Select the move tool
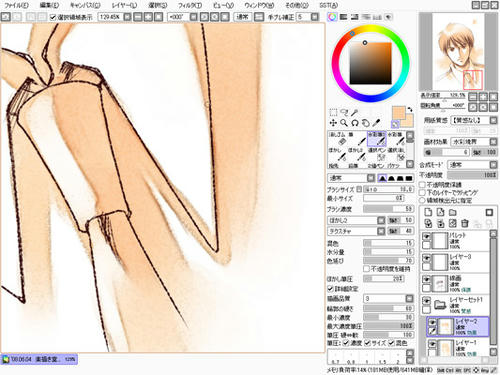Image resolution: width=500 pixels, height=375 pixels. [x=333, y=123]
